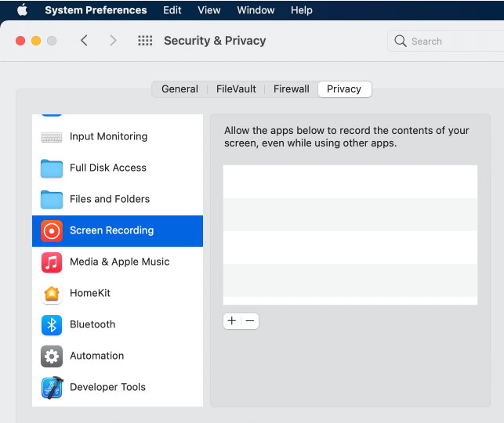Viewport: 504px width, 423px height.
Task: Select Files and Folders label
Action: point(110,199)
